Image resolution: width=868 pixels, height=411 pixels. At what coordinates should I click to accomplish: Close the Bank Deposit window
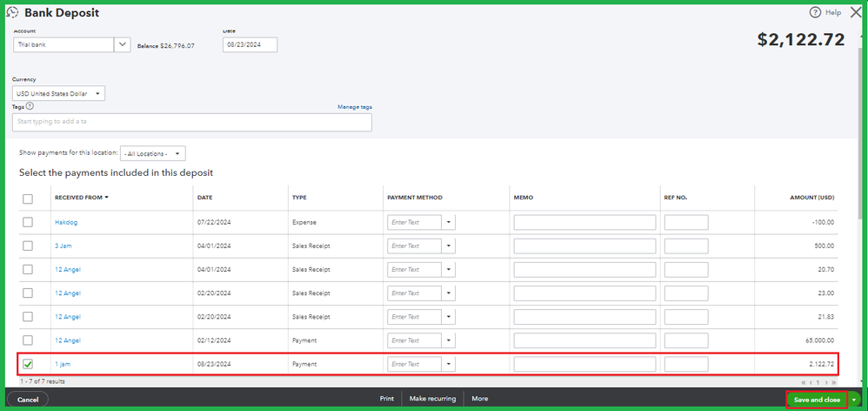(855, 12)
